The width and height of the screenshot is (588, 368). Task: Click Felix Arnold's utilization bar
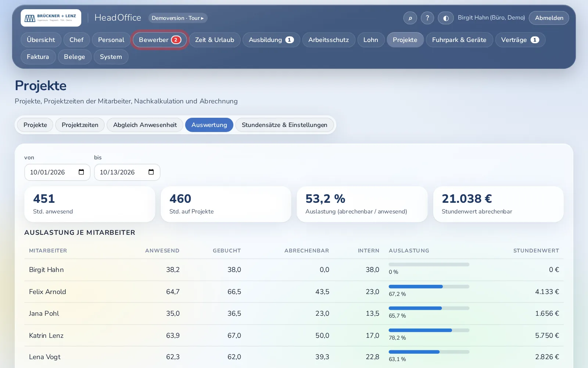tap(429, 287)
